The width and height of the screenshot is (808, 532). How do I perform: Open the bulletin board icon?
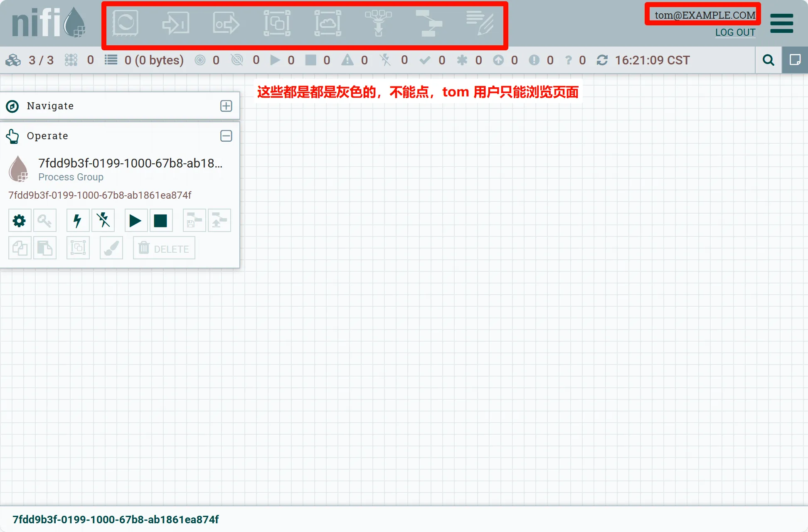[795, 60]
